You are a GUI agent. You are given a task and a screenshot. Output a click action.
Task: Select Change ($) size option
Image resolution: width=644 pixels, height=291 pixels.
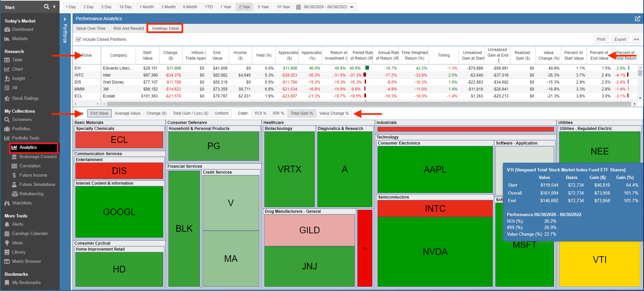pos(157,113)
